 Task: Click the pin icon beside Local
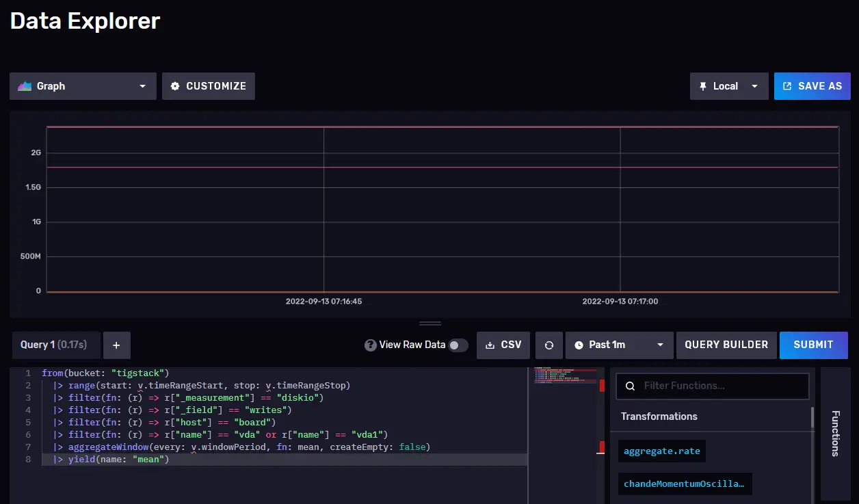pos(703,86)
